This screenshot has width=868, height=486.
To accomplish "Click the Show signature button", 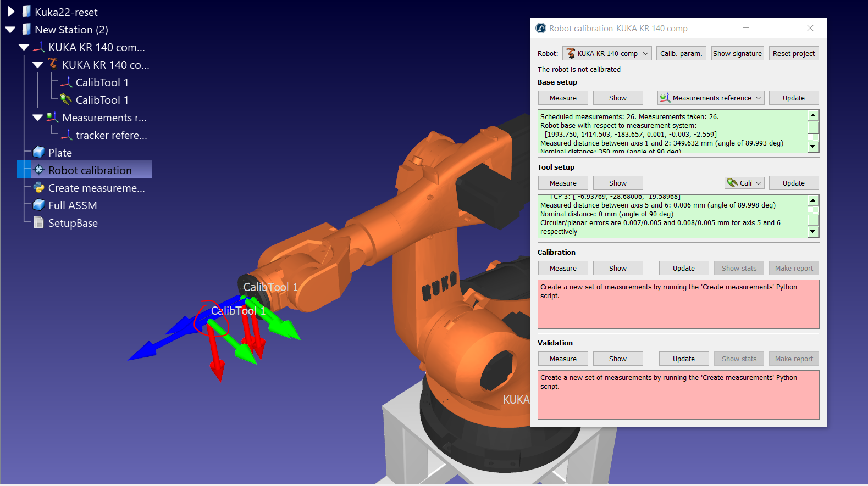I will 737,53.
